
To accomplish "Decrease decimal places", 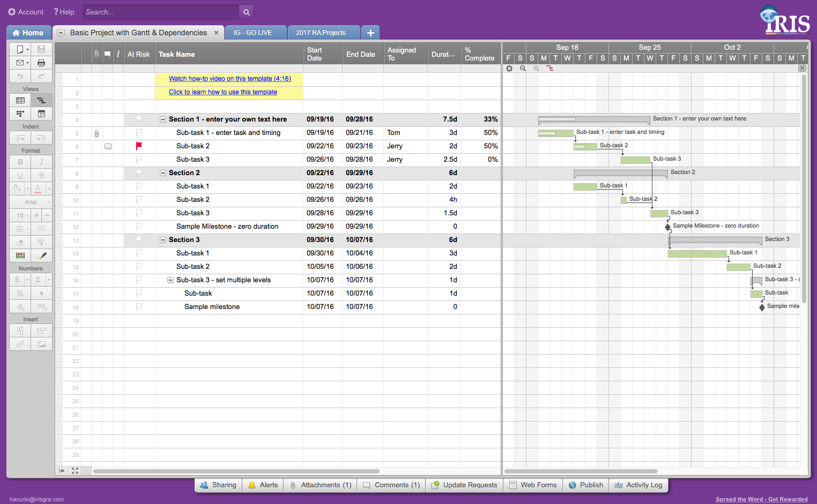I will click(20, 306).
